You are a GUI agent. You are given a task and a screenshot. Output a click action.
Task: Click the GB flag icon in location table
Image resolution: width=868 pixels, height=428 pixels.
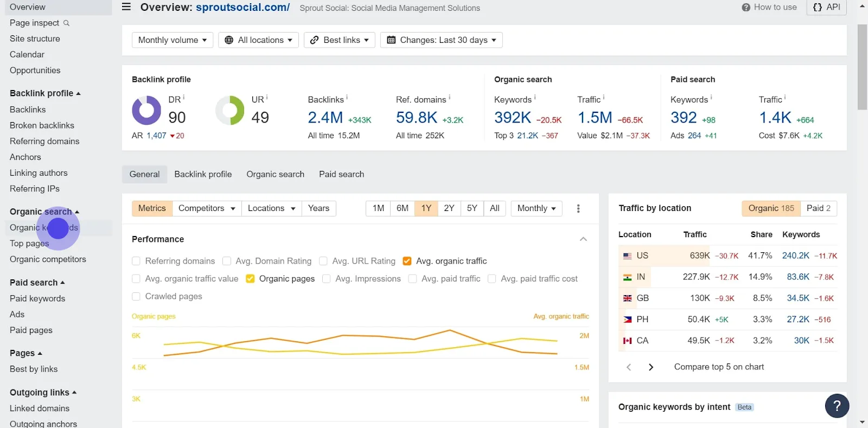(627, 298)
